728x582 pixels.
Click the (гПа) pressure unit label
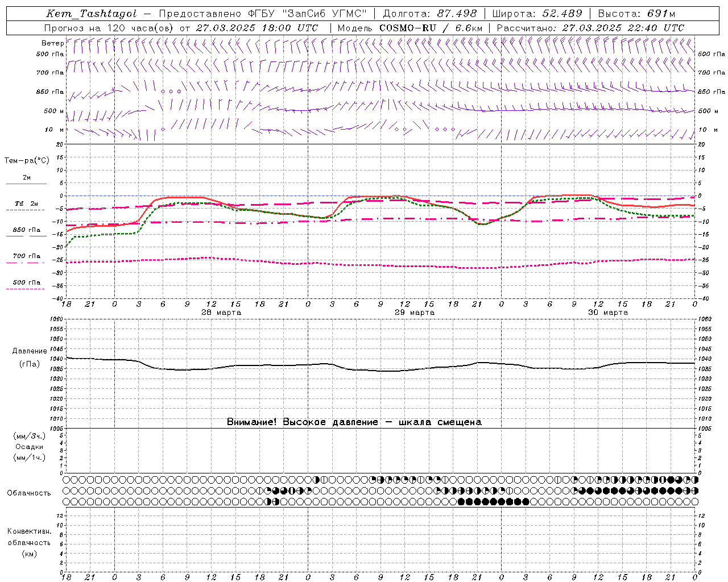point(30,364)
